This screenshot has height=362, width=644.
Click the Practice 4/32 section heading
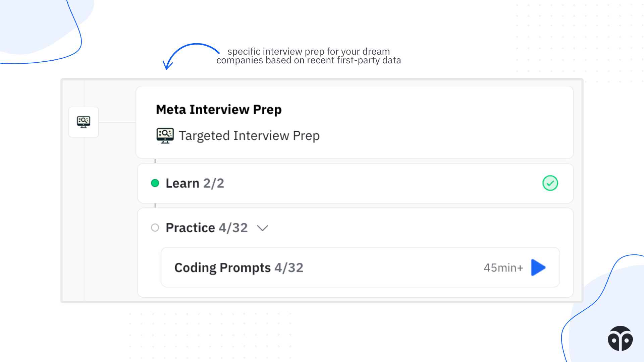click(207, 228)
